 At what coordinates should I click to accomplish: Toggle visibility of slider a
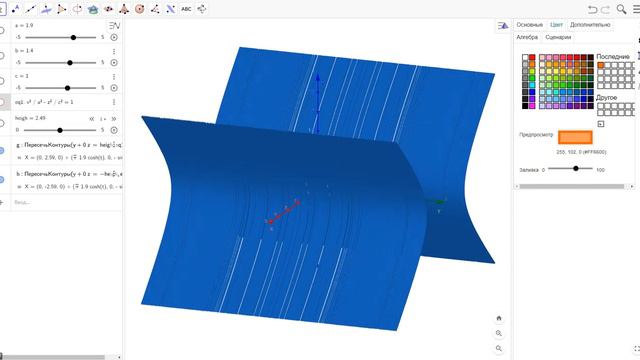click(x=2, y=31)
